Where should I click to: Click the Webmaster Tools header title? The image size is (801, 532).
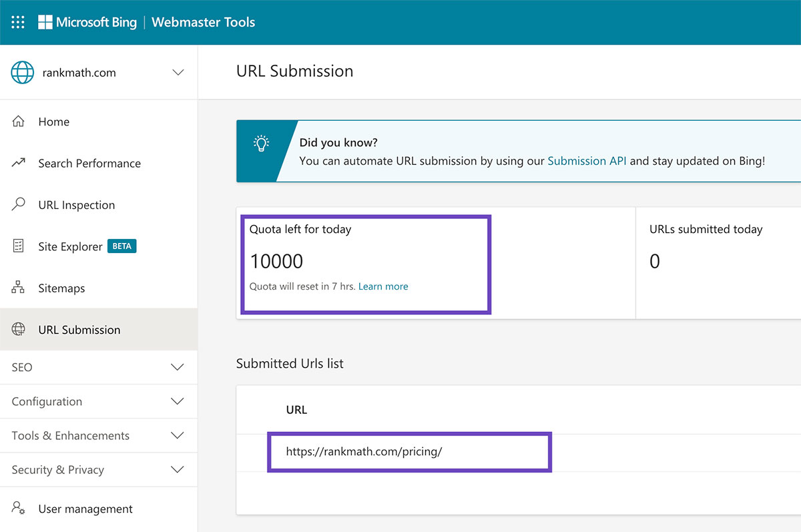point(204,22)
